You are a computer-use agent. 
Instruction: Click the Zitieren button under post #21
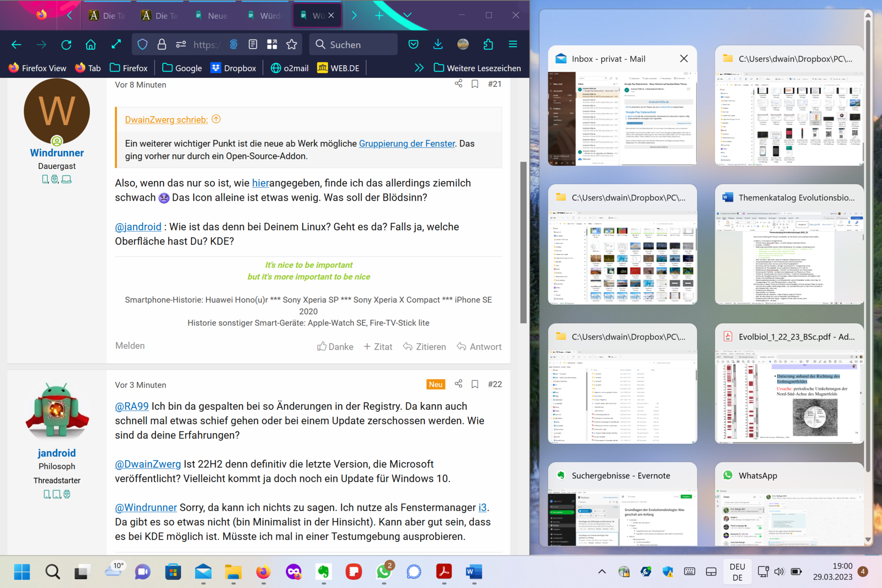(424, 347)
